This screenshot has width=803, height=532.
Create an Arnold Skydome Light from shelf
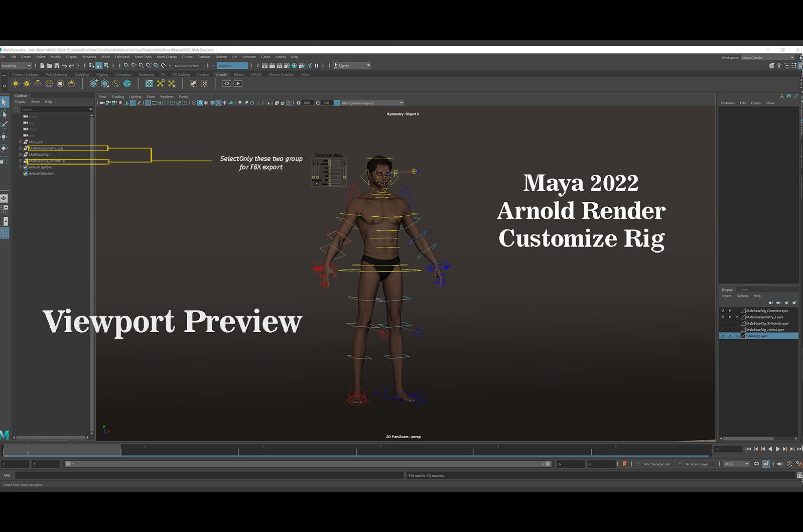click(x=49, y=84)
